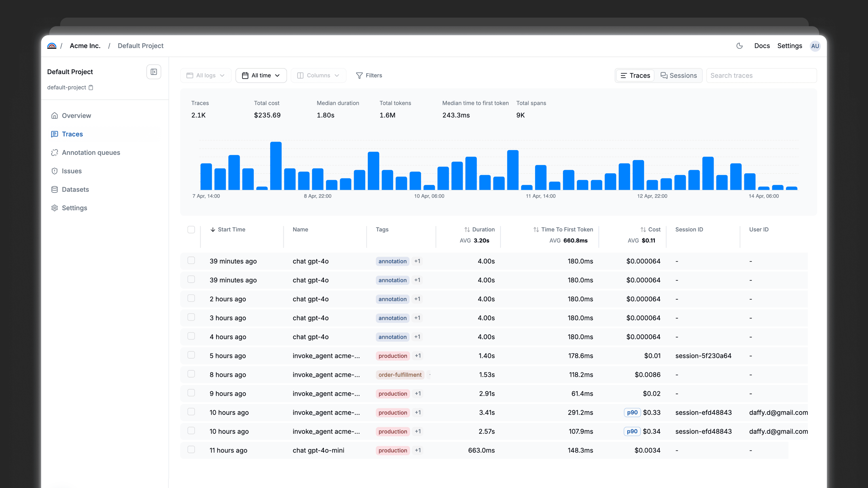Open the All time date dropdown

click(261, 75)
